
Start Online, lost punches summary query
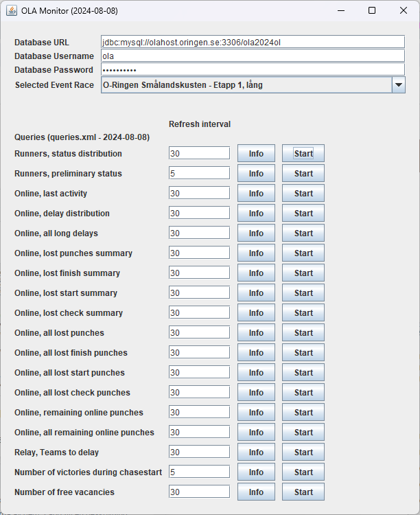tap(303, 253)
